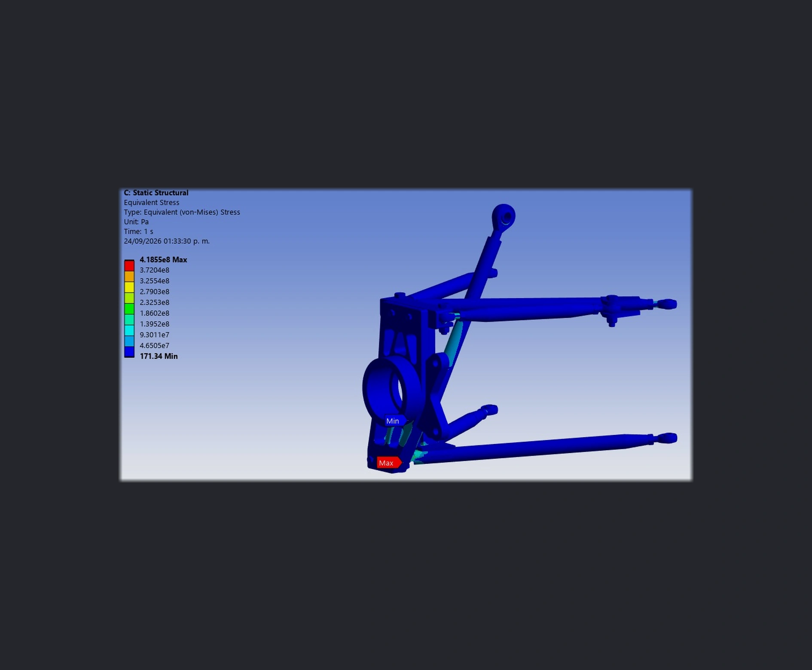Click the '4.6505e7' legend value
The height and width of the screenshot is (670, 812).
point(154,345)
